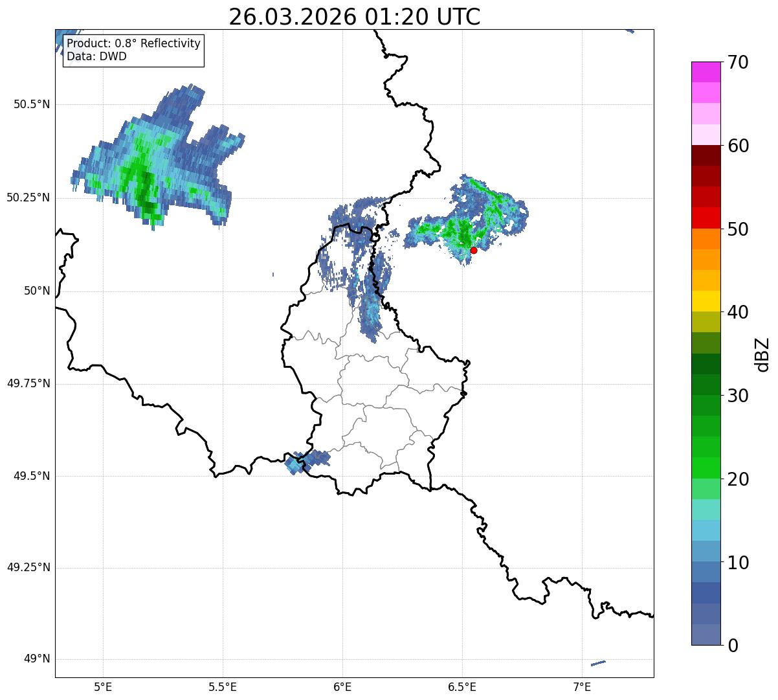The height and width of the screenshot is (700, 778).
Task: Click the 49°N latitude label
Action: [36, 659]
